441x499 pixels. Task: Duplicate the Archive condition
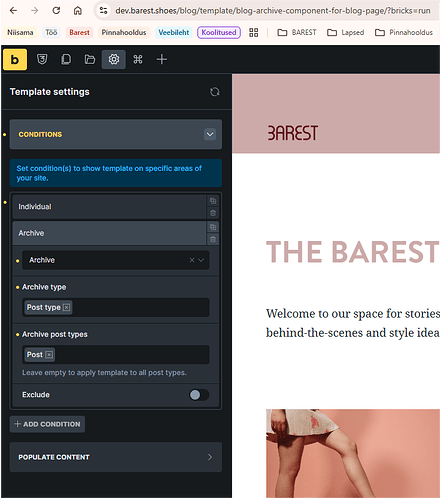click(x=213, y=227)
